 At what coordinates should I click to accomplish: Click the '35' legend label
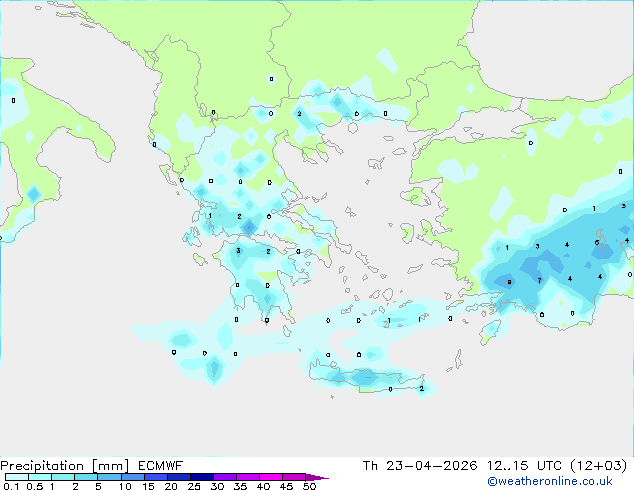pos(240,486)
